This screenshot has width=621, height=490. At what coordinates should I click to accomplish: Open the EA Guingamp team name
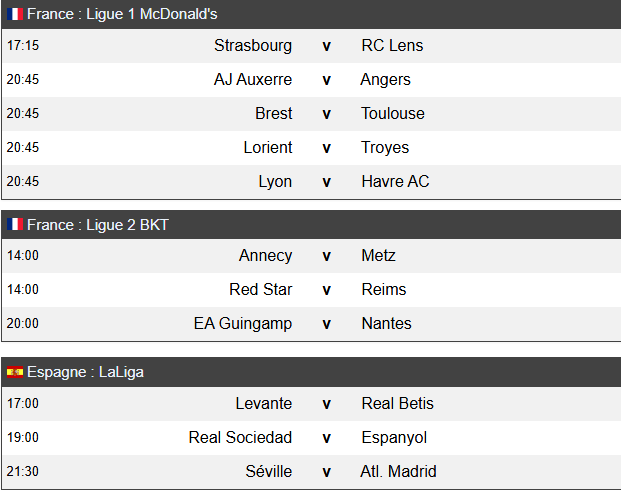(x=243, y=324)
